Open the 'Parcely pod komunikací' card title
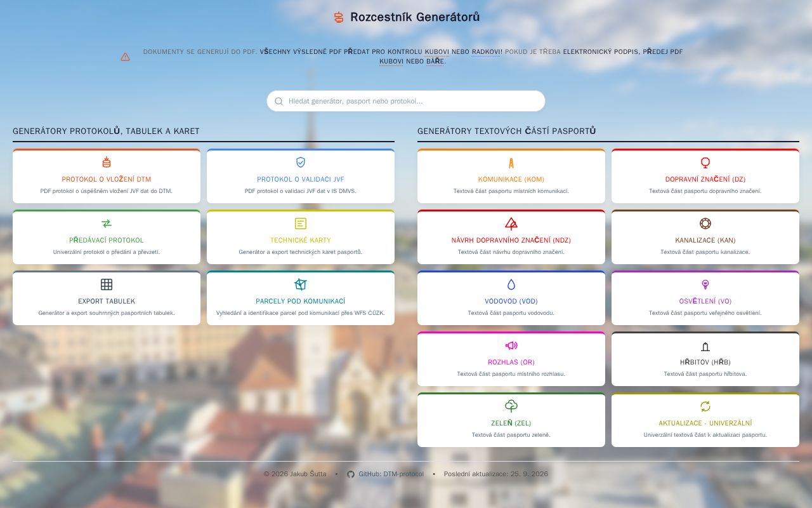Screen dimensions: 812x508 (x=301, y=301)
